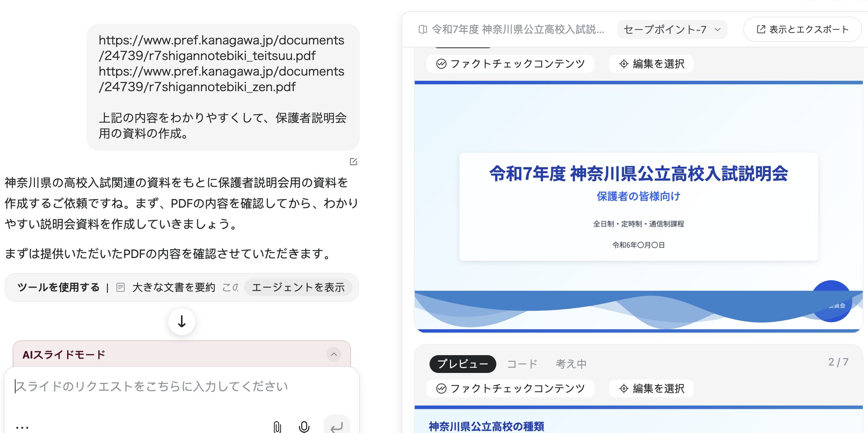Click エージェントを表示 button
Viewport: 868px width, 433px height.
[x=298, y=287]
